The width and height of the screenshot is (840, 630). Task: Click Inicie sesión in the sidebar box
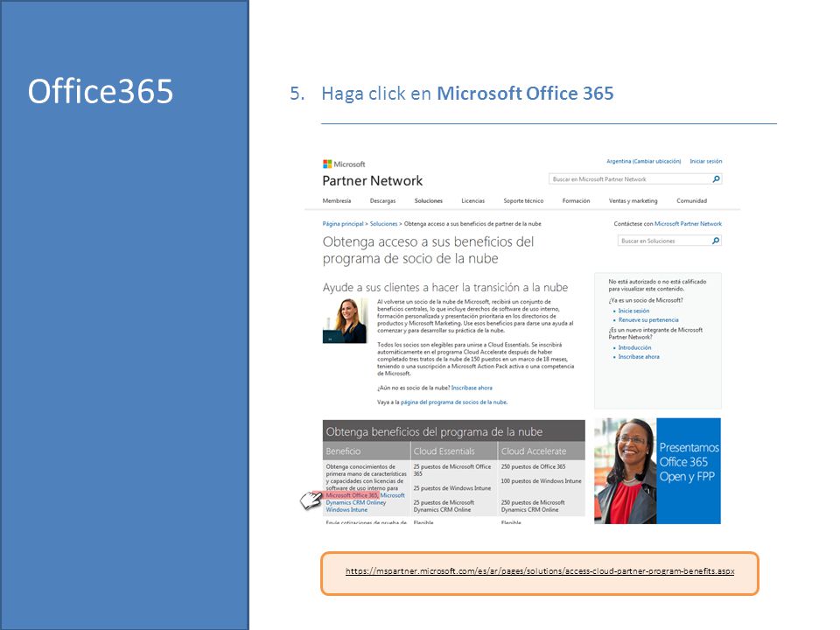(633, 311)
